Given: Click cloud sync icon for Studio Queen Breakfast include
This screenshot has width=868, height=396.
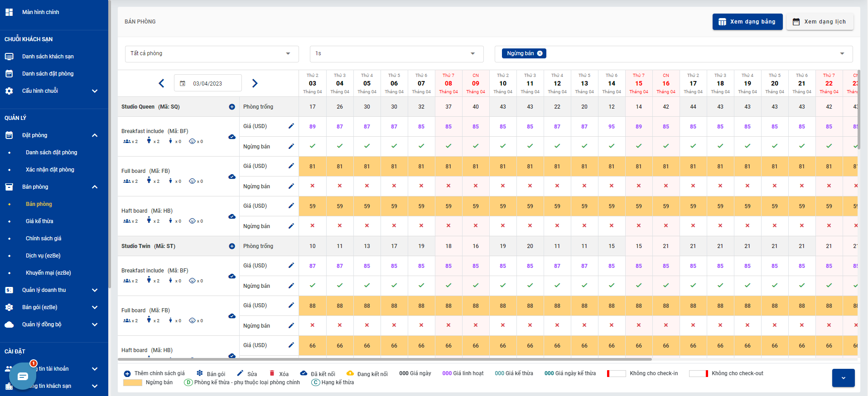Looking at the screenshot, I should pos(232,137).
